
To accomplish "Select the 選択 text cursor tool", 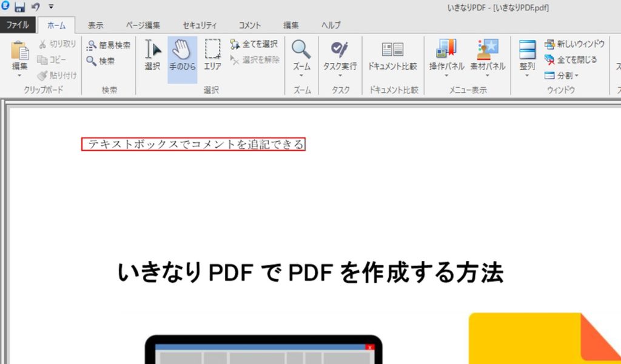I will click(x=152, y=55).
